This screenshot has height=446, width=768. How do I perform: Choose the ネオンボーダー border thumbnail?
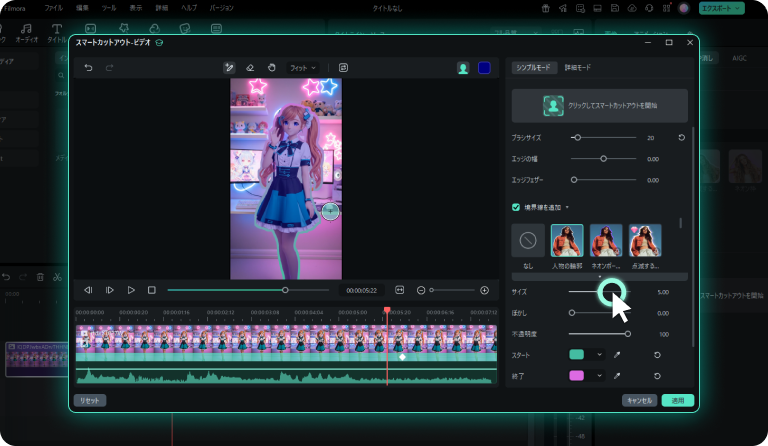(x=606, y=241)
